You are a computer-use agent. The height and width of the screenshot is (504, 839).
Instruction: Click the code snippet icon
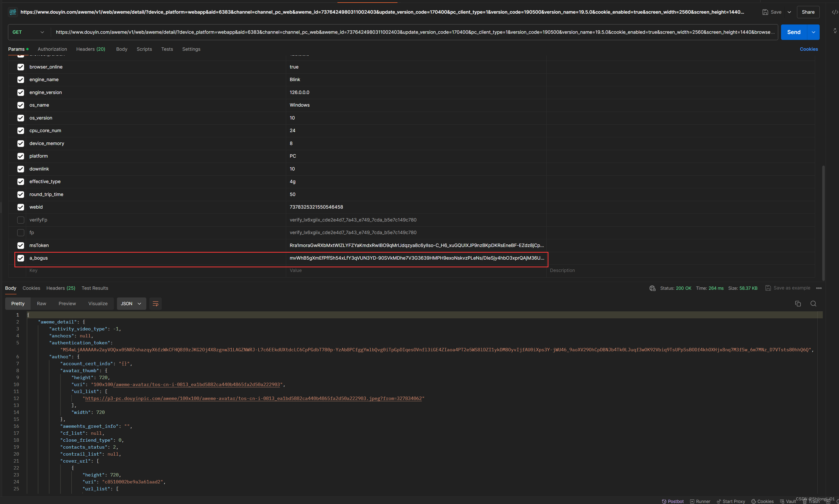coord(834,12)
